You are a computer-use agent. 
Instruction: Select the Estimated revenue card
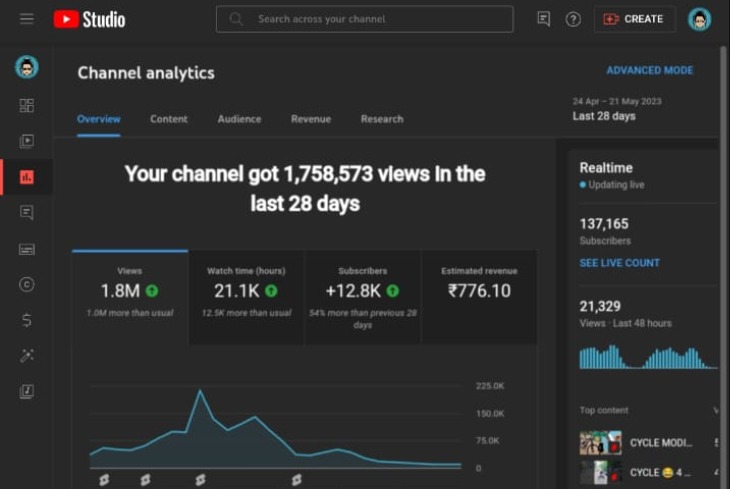click(479, 297)
